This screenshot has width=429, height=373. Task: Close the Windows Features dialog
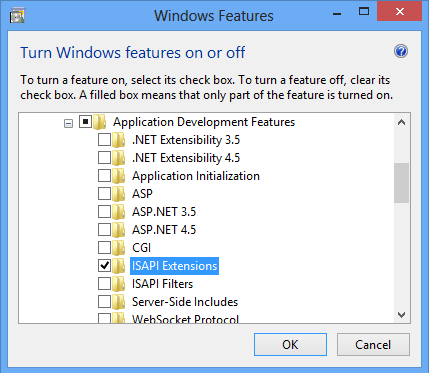tap(399, 12)
